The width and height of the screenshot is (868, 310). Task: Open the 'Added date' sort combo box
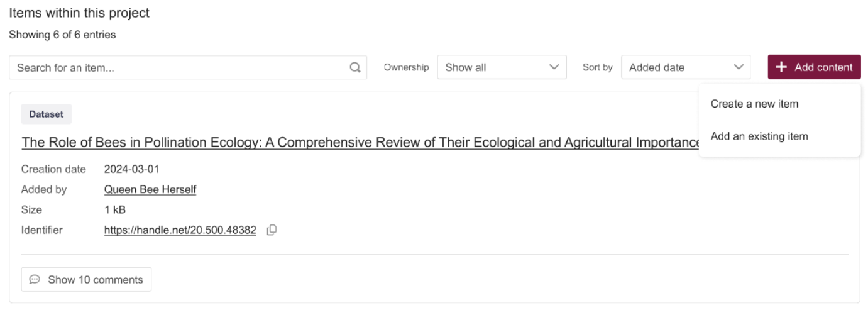685,67
